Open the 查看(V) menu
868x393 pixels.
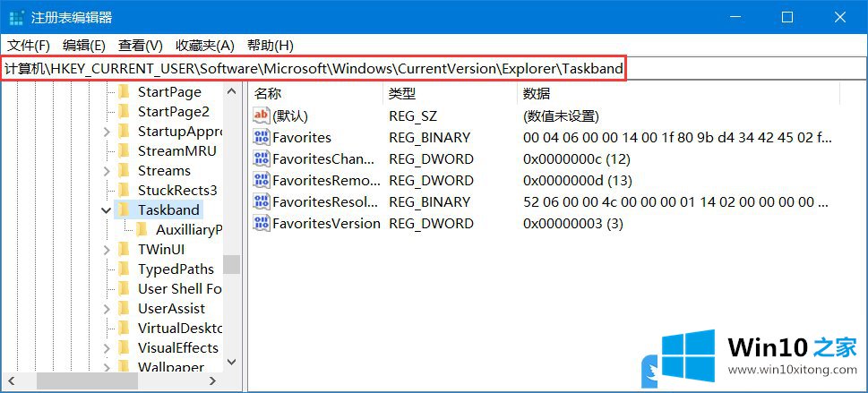pos(141,46)
